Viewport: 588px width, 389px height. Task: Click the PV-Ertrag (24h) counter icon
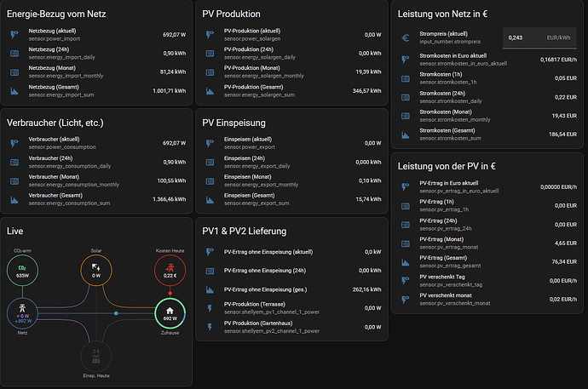coord(406,225)
